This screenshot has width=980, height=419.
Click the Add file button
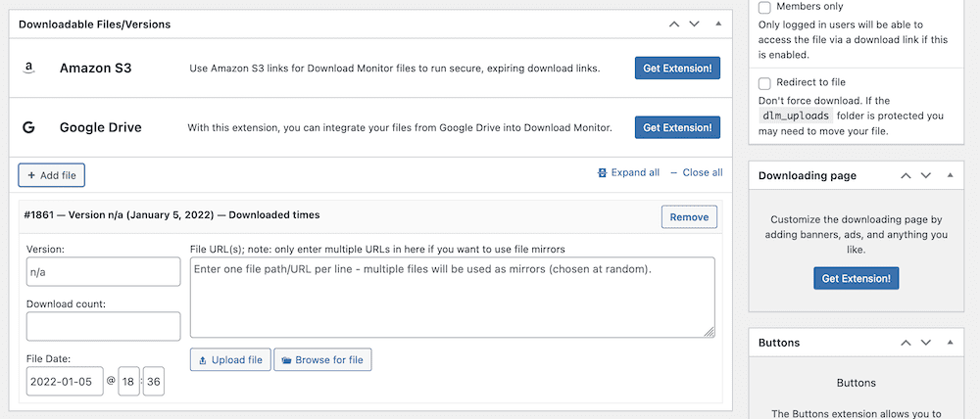tap(51, 175)
